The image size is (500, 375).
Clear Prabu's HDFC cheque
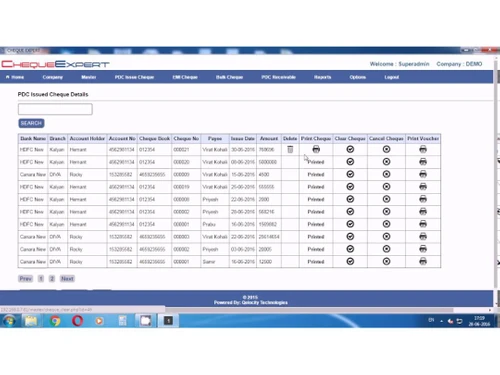[350, 224]
